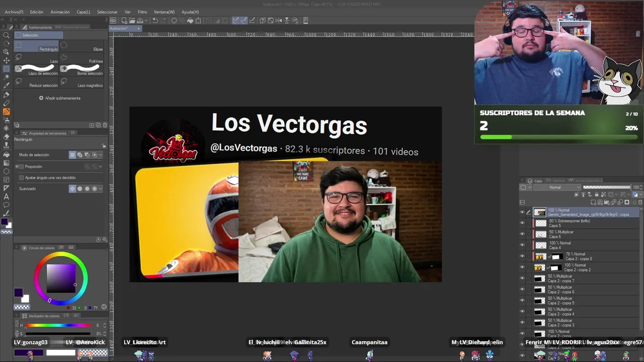Select the Pen tool
Image resolution: width=644 pixels, height=362 pixels.
point(7,95)
